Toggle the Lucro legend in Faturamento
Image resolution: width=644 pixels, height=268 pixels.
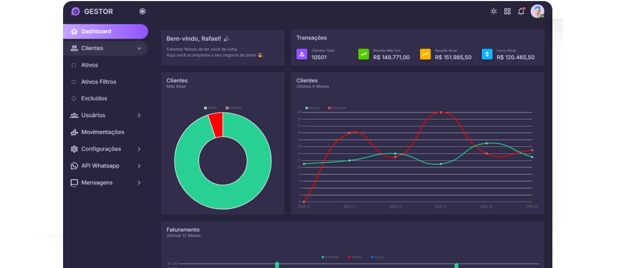coord(377,257)
